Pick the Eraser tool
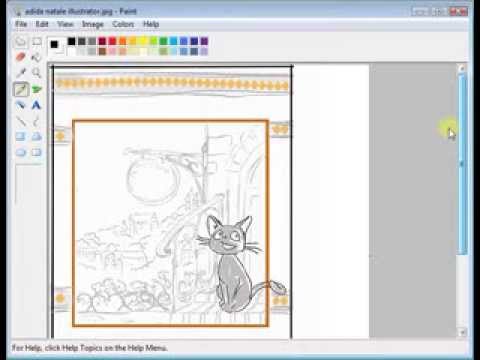 (x=21, y=57)
